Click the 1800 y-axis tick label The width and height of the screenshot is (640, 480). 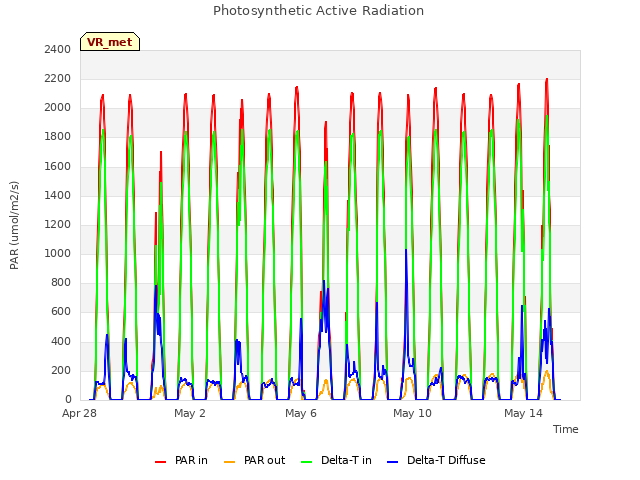pos(58,137)
